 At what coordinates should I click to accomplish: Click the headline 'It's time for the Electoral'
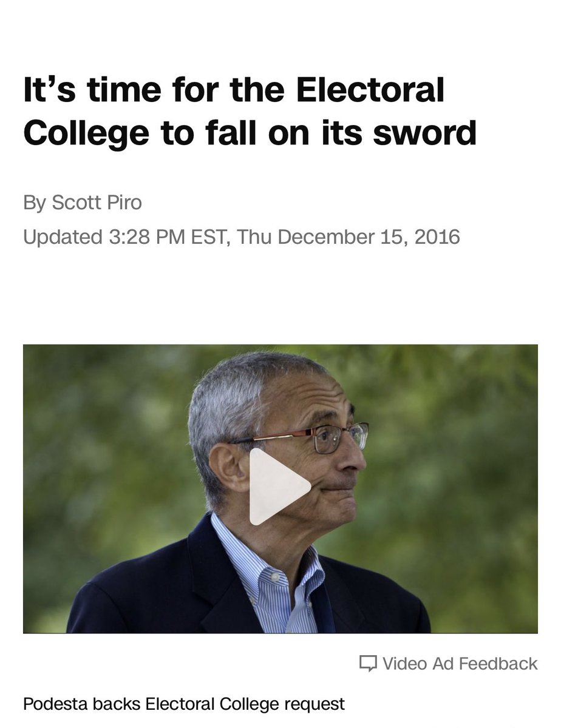click(234, 90)
